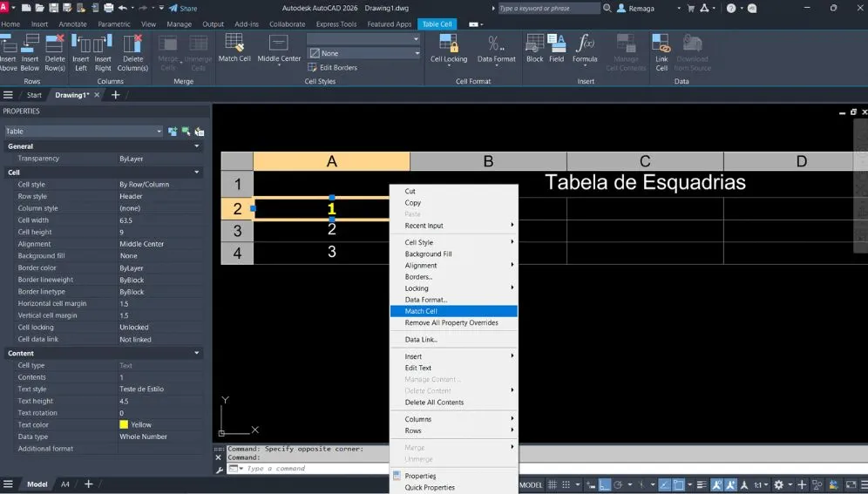The height and width of the screenshot is (494, 868).
Task: Toggle Ortho mode in status bar
Action: tap(604, 484)
